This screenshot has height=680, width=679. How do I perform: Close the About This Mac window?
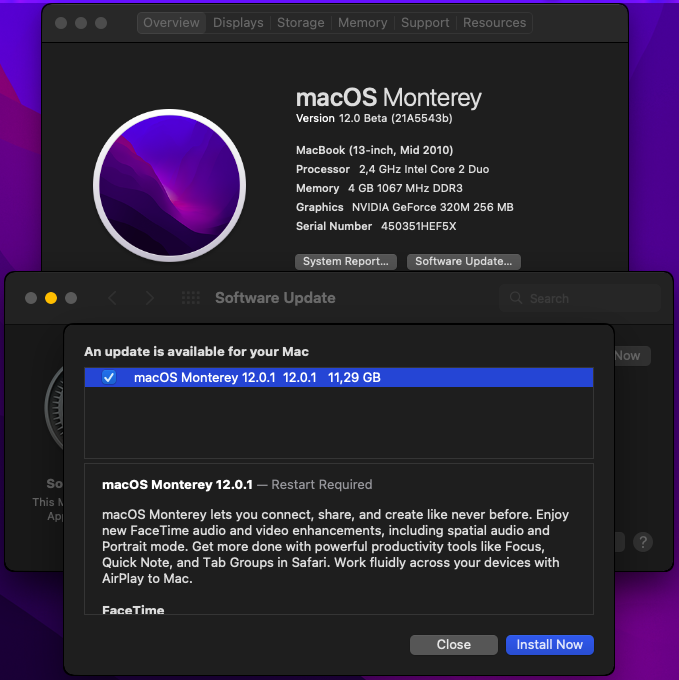pos(61,23)
